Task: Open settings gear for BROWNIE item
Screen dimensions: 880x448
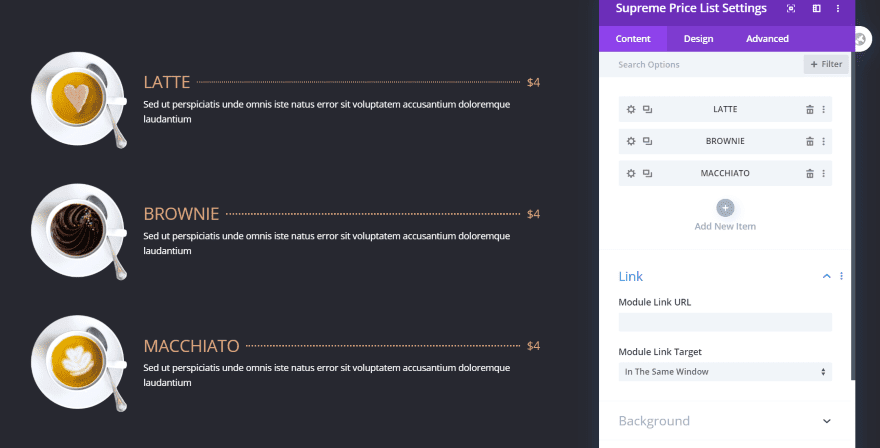Action: coord(631,141)
